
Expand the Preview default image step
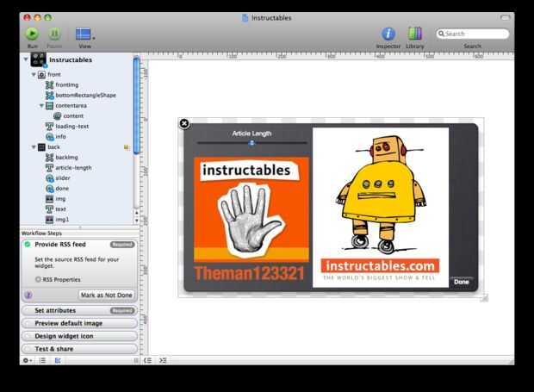79,323
